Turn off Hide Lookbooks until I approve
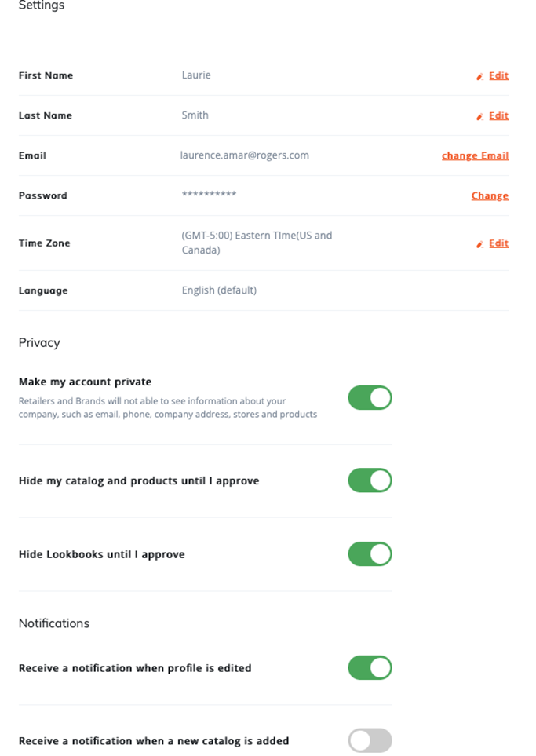The height and width of the screenshot is (756, 536). click(x=370, y=554)
